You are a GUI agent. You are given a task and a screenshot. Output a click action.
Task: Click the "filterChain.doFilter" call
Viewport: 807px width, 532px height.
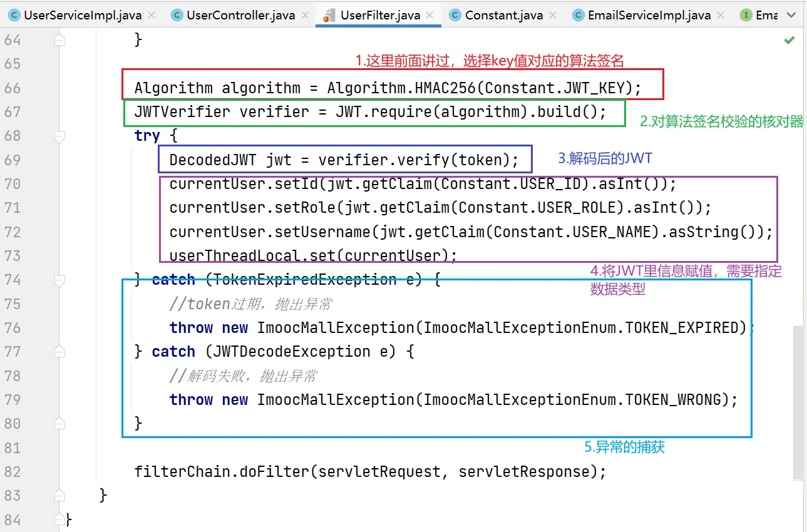click(222, 472)
